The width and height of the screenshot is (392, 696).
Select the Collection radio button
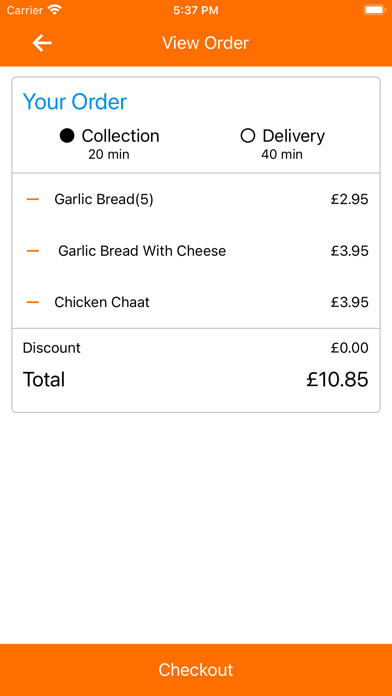(67, 136)
